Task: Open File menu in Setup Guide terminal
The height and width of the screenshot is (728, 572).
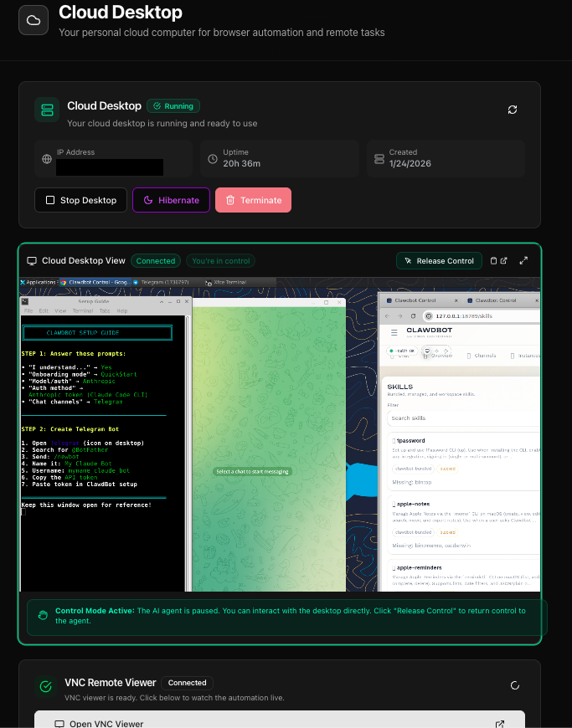Action: [28, 310]
